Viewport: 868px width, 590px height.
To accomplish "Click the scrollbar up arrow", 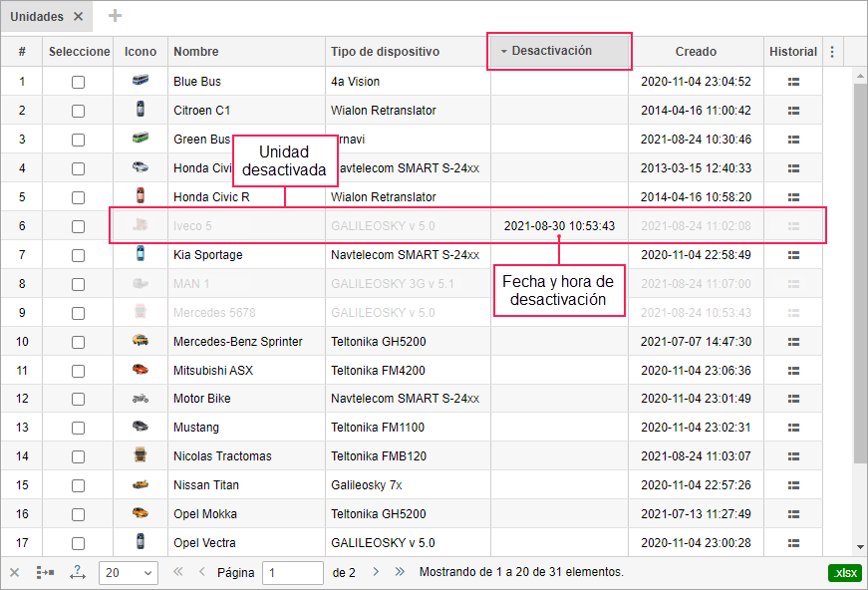I will [860, 76].
